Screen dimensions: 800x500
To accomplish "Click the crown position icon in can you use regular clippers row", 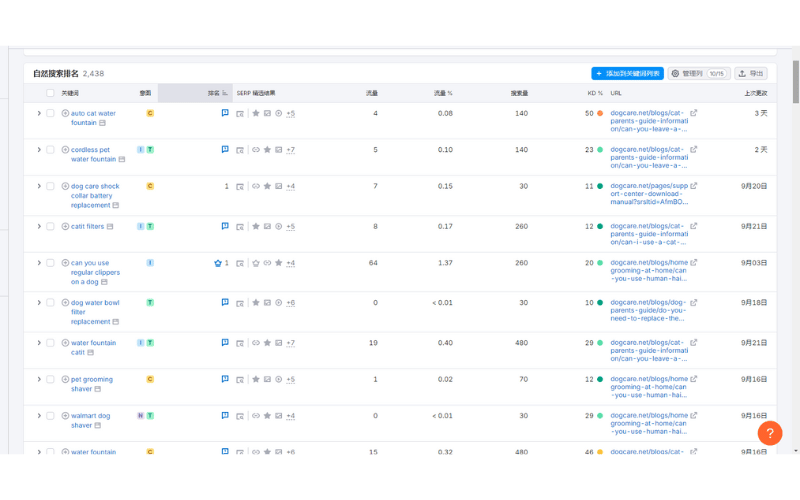I will (218, 263).
